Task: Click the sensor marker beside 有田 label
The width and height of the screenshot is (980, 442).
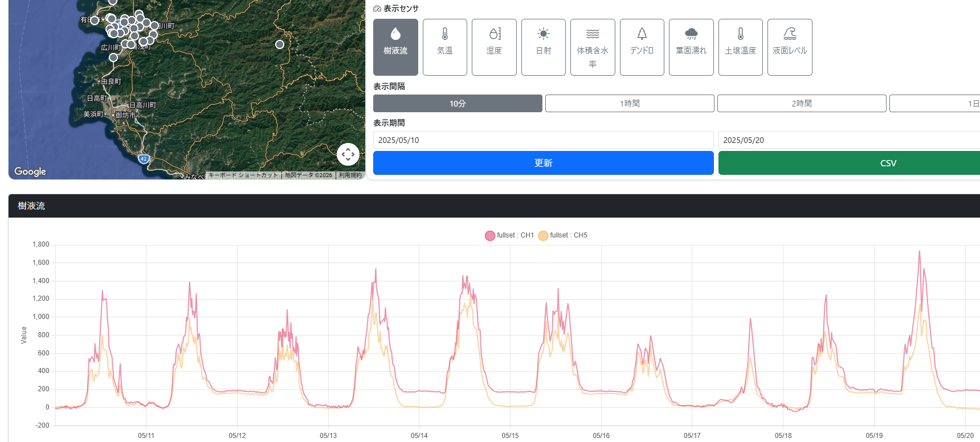Action: (x=95, y=21)
